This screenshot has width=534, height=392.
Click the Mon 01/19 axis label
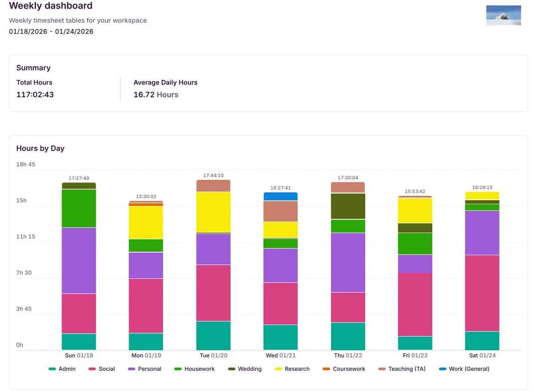click(146, 356)
